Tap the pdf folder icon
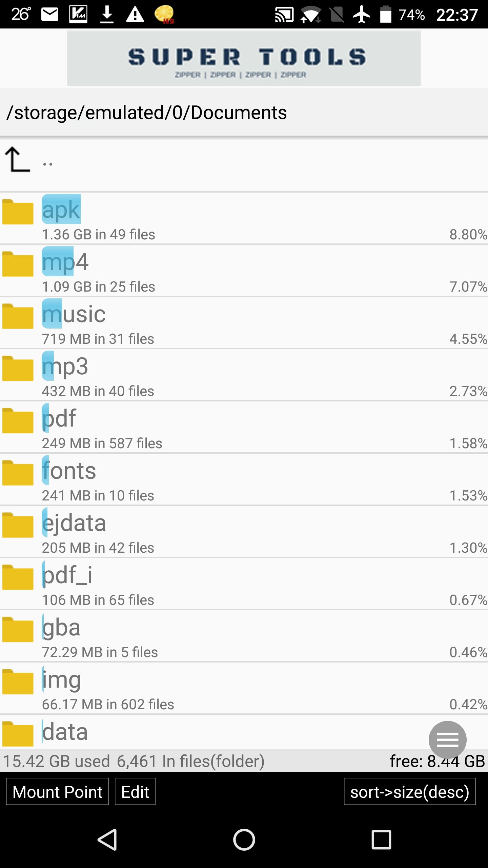 pyautogui.click(x=18, y=421)
